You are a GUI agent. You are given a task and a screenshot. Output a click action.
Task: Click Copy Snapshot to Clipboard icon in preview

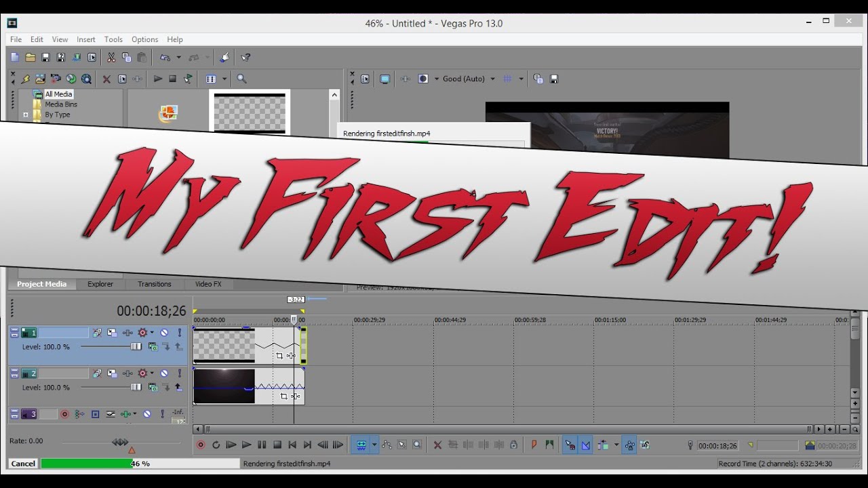(538, 79)
